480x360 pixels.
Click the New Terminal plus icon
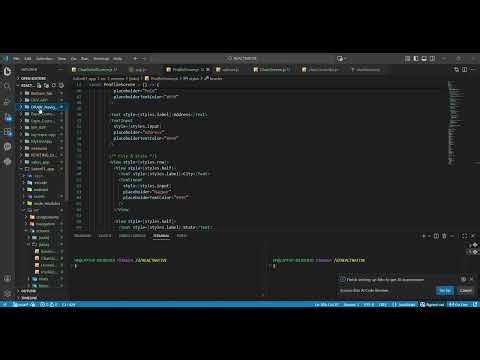pos(424,236)
